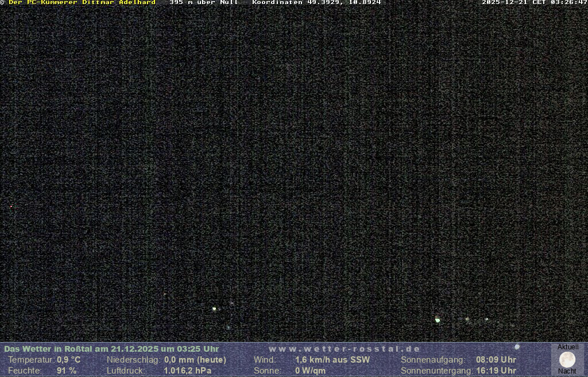
Task: Click the wind reading 1,6 km/h aus SSW
Action: [x=332, y=360]
